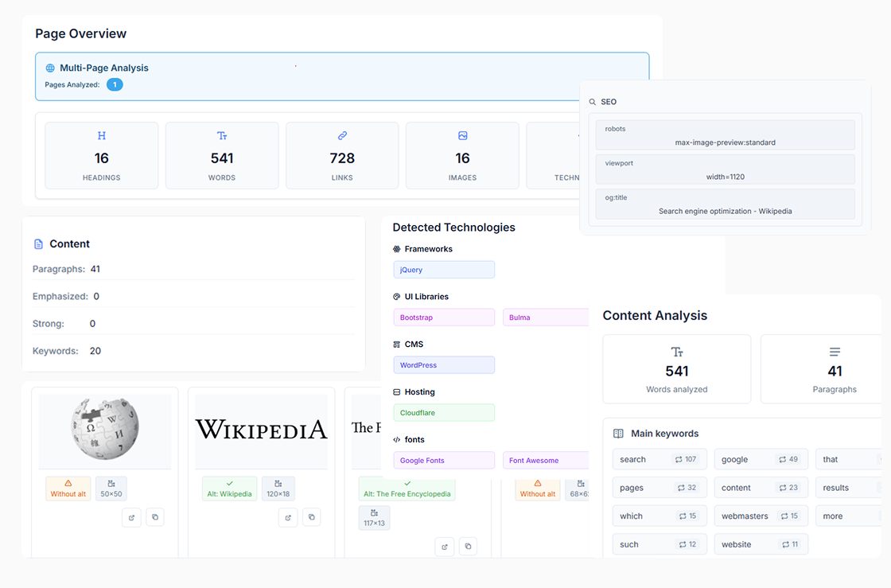Viewport: 891px width, 588px height.
Task: Open The Free Encyclopedia image externally
Action: (x=445, y=547)
